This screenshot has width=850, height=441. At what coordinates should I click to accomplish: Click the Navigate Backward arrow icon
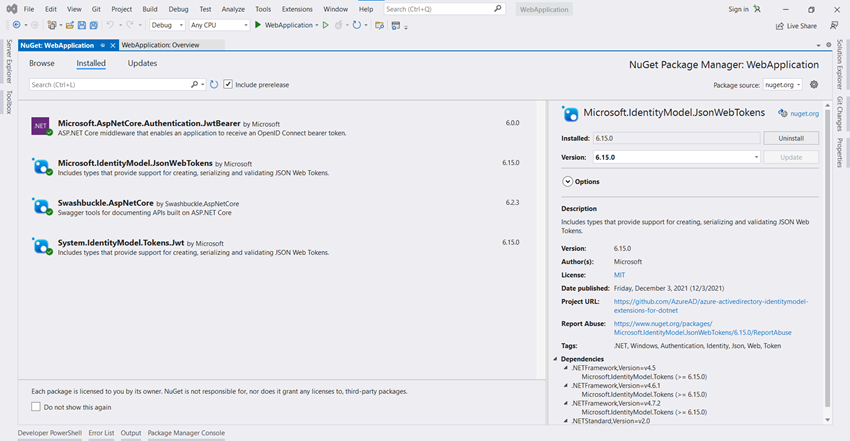[16, 25]
